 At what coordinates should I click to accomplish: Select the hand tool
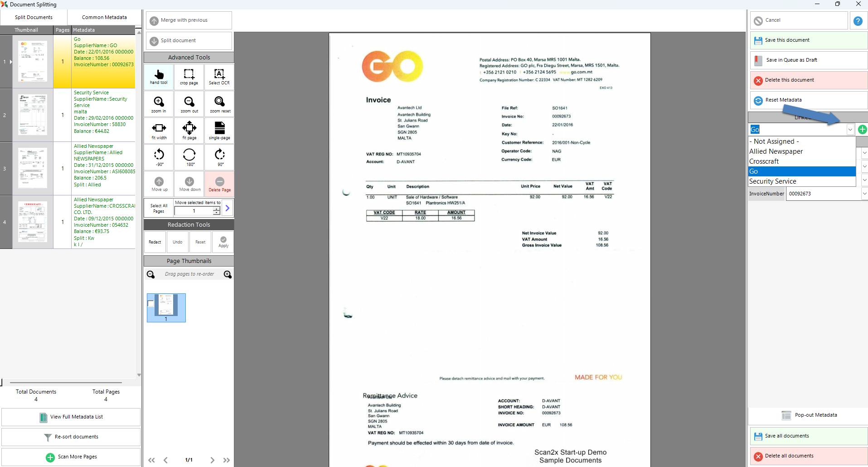tap(159, 76)
